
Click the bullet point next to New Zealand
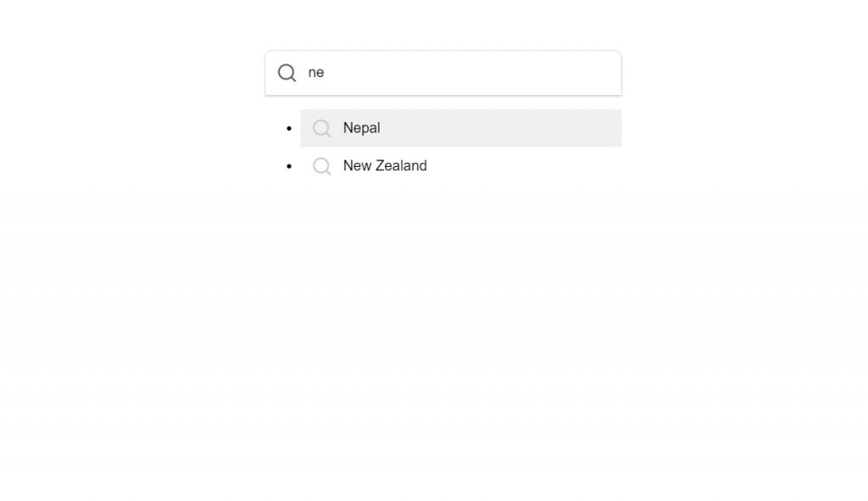(x=289, y=166)
